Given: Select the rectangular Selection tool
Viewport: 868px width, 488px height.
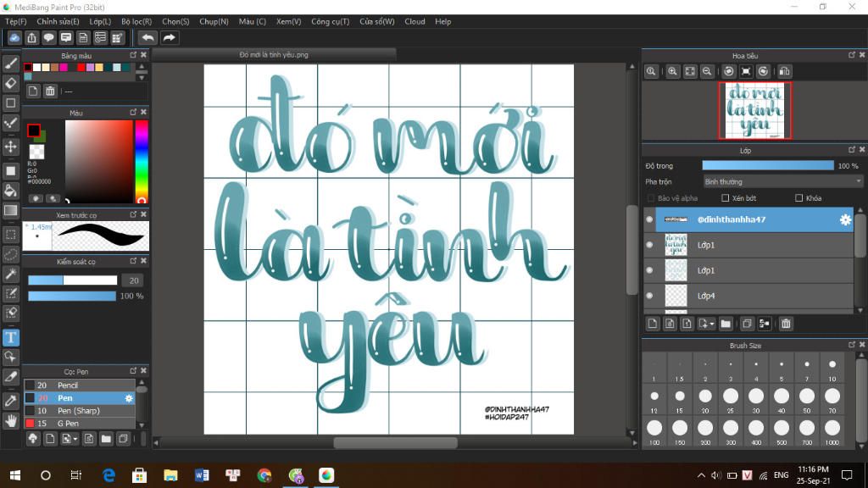Looking at the screenshot, I should (10, 234).
